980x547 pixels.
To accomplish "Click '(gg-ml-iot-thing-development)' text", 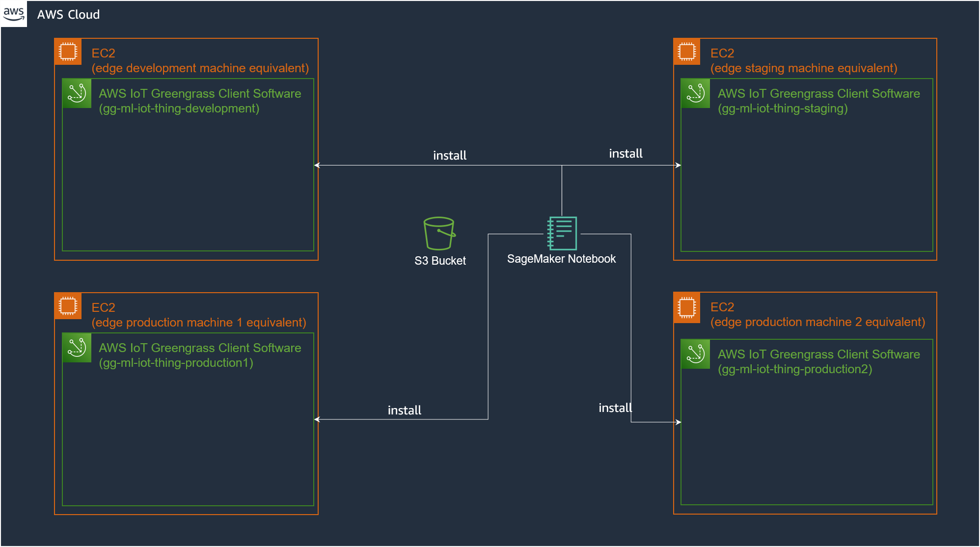I will point(179,109).
